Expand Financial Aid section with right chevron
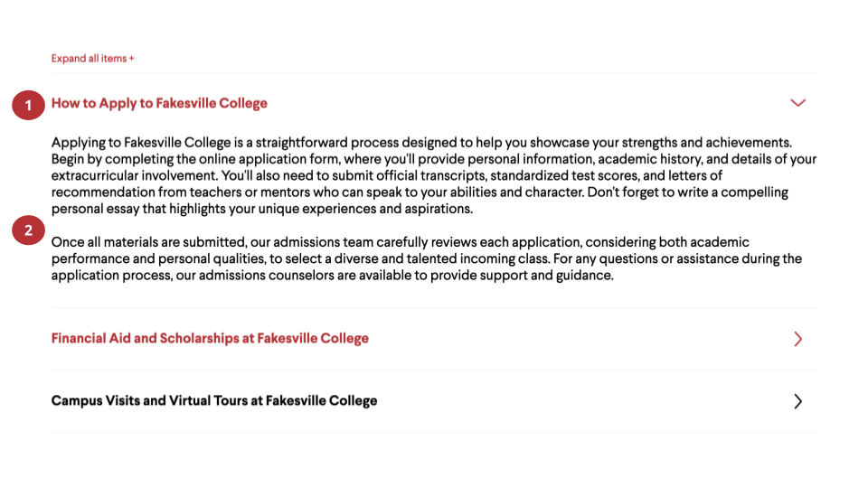 797,339
